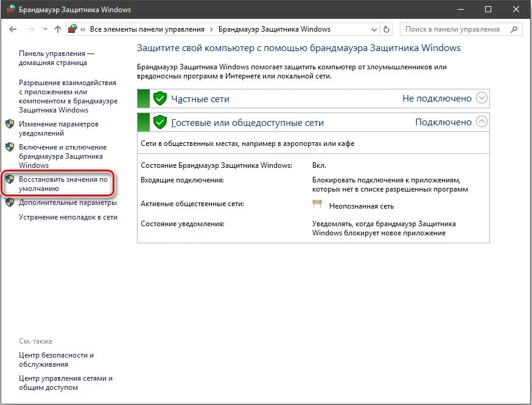Click the breadcrumb double-chevron overflow
The image size is (532, 405).
(83, 29)
